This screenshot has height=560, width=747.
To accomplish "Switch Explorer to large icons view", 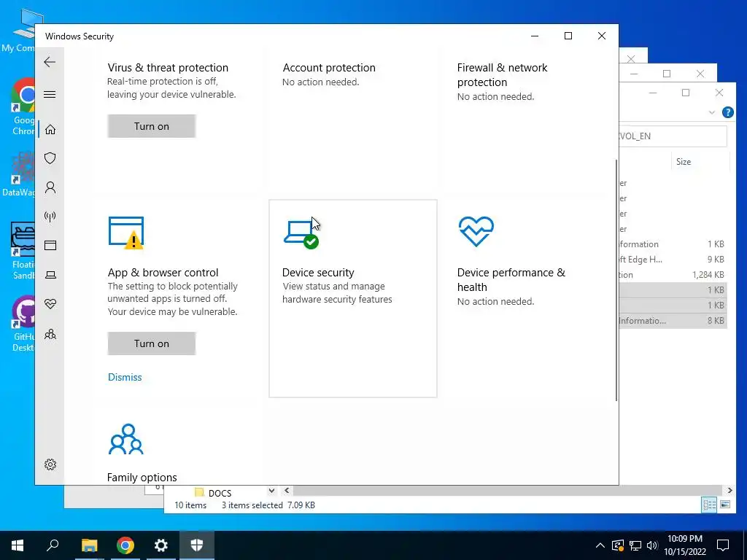I will coord(725,505).
